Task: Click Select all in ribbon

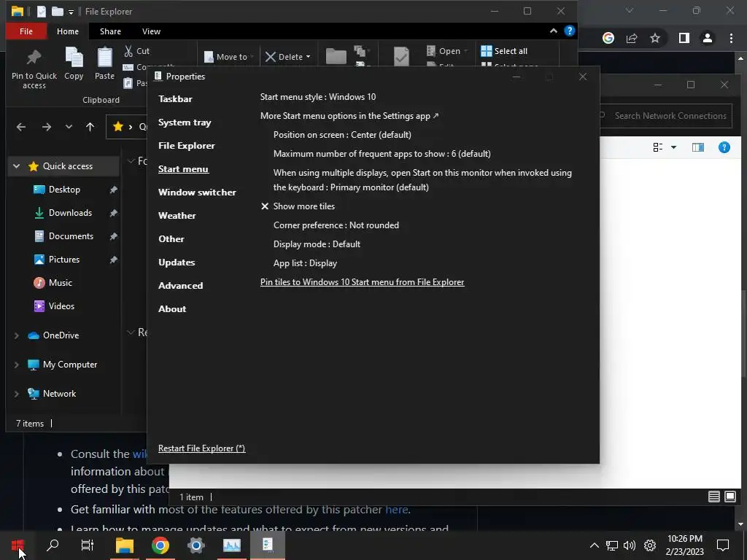Action: point(504,51)
